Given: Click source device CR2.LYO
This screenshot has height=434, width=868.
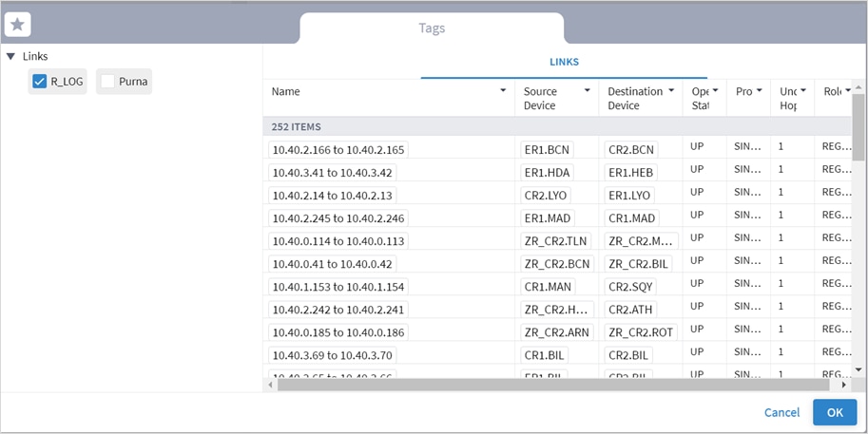Looking at the screenshot, I should coord(546,196).
